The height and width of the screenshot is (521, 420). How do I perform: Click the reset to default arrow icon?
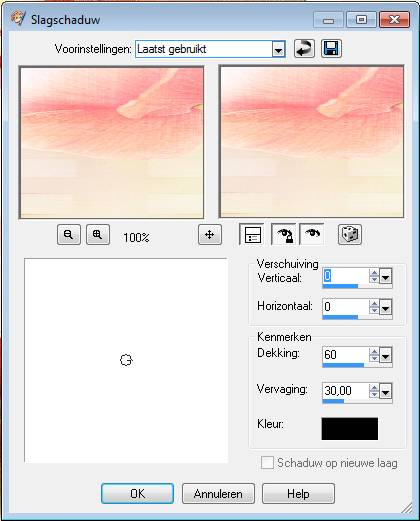pyautogui.click(x=304, y=49)
